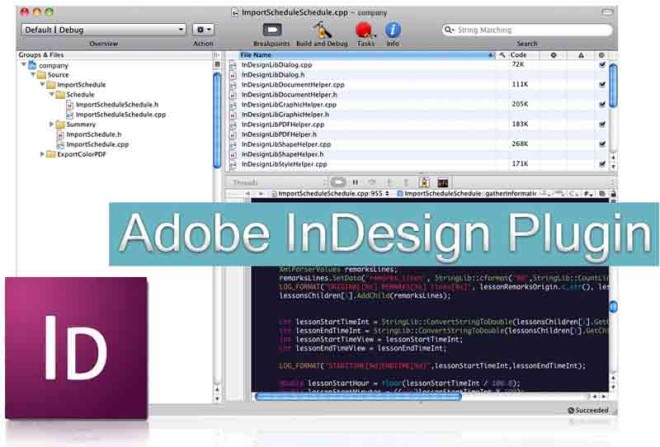This screenshot has height=447, width=660.
Task: Select the InDesignLibPDFHelper.h row
Action: click(419, 134)
